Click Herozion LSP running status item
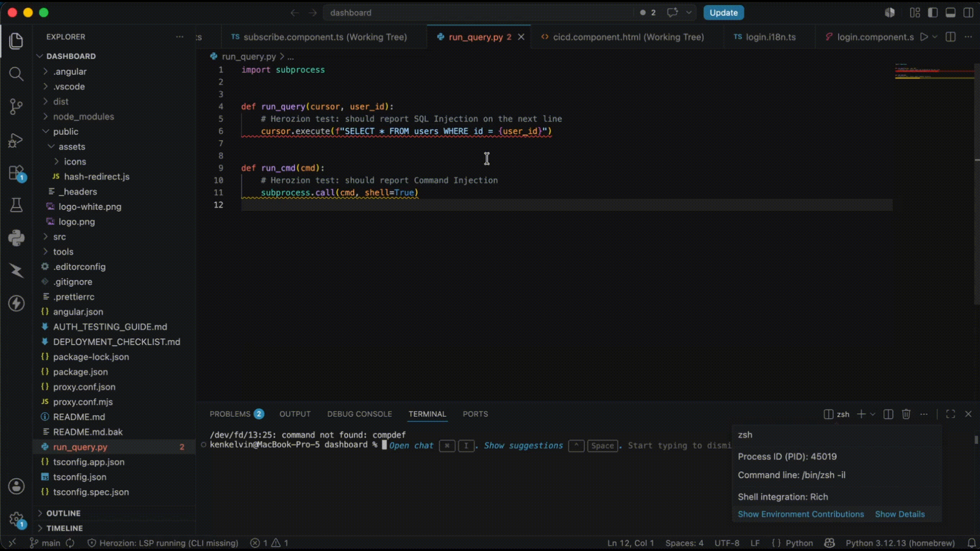Viewport: 980px width, 551px height. [x=163, y=543]
